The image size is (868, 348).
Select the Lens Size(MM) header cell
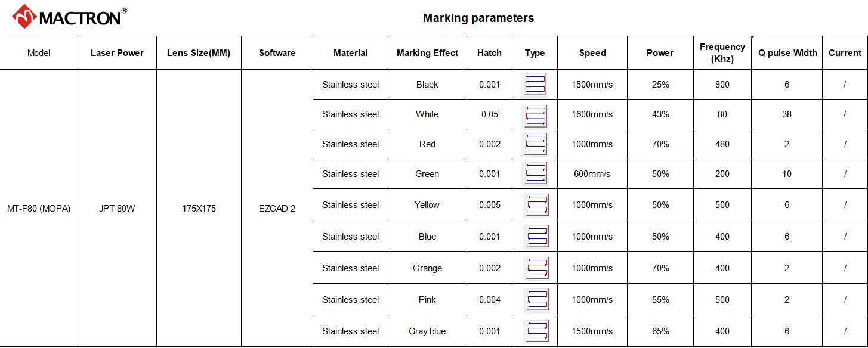click(199, 53)
